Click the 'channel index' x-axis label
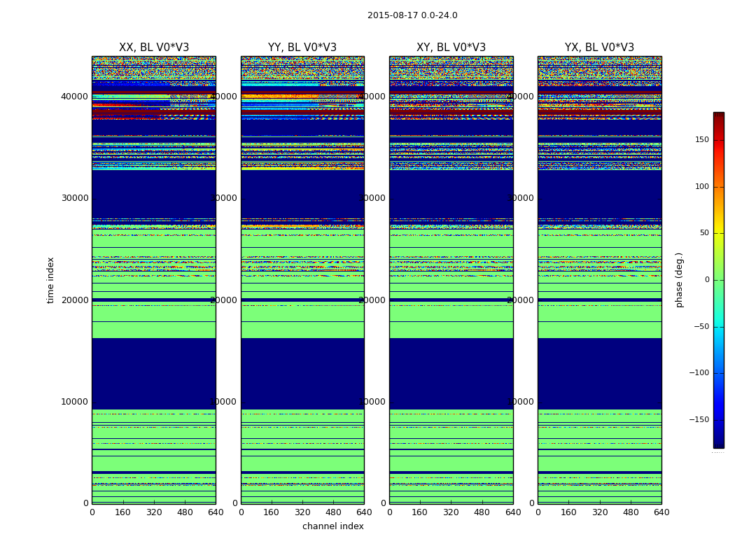This screenshot has width=735, height=560. pos(333,526)
